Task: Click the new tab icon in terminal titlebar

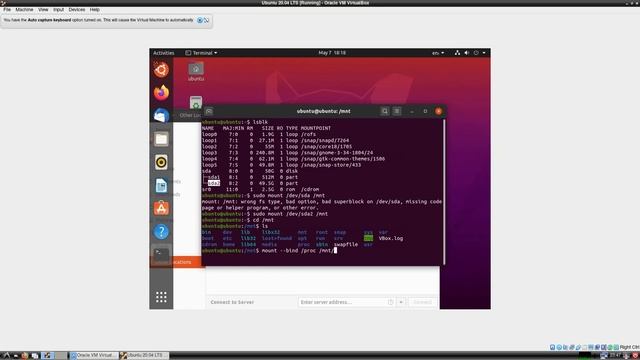Action: point(209,111)
